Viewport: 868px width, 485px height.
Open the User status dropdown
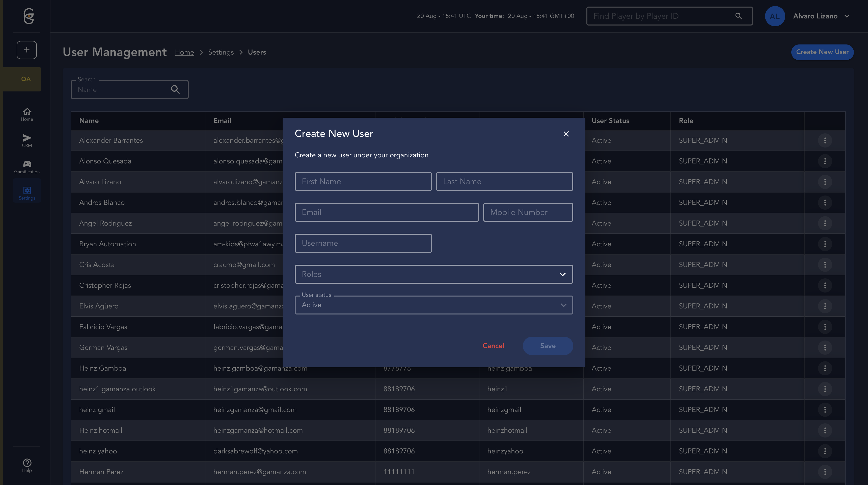point(434,305)
